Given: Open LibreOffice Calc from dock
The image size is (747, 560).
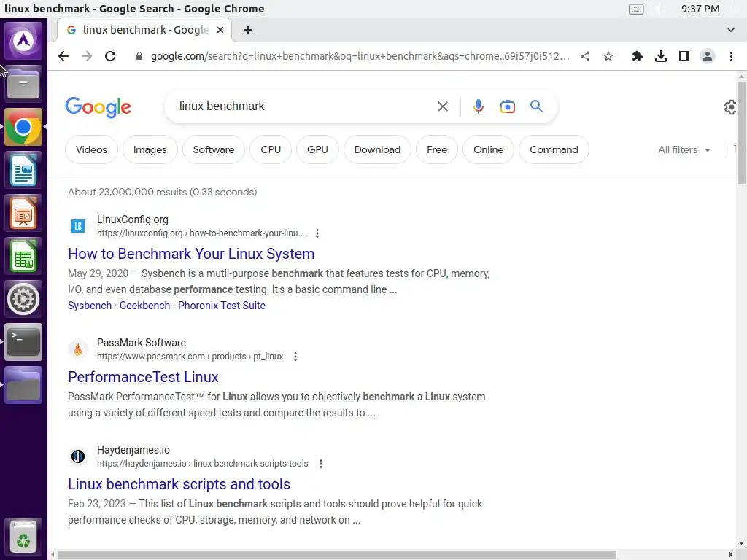Looking at the screenshot, I should pos(23,256).
